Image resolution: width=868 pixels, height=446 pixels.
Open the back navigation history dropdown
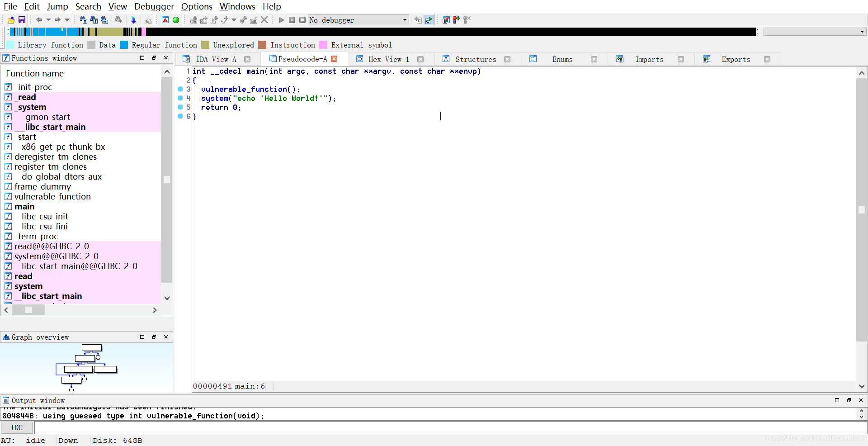pos(48,20)
